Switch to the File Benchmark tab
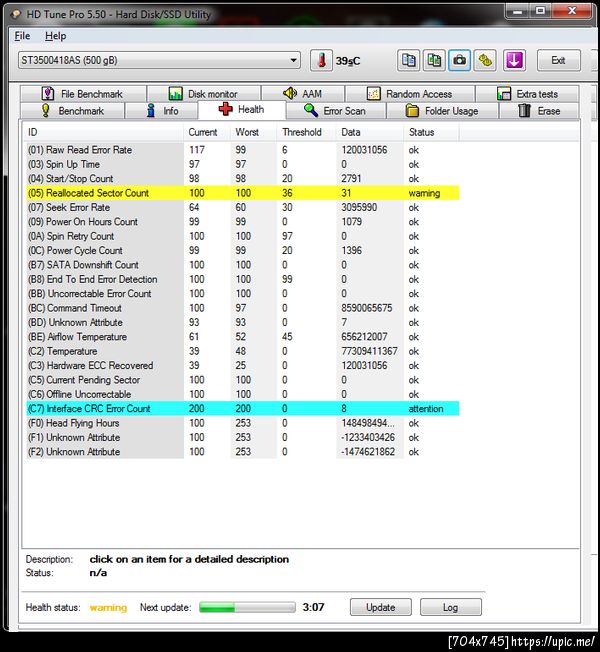Image resolution: width=600 pixels, height=652 pixels. coord(83,94)
